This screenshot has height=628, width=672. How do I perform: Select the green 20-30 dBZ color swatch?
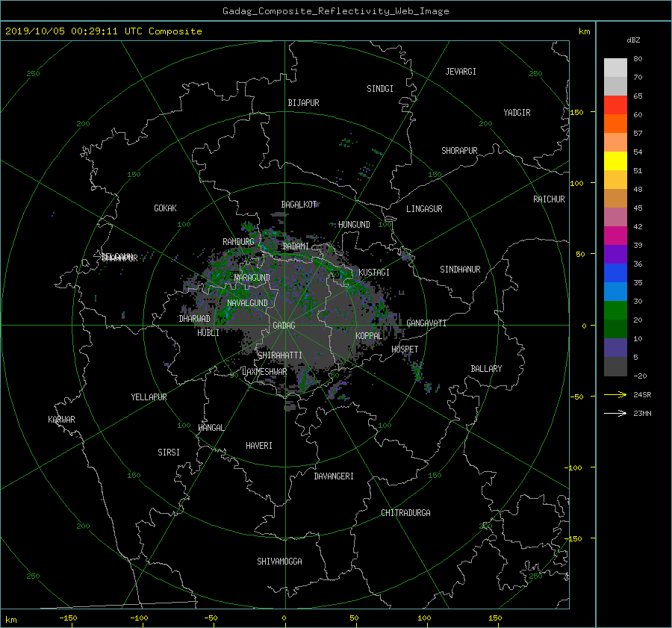click(615, 311)
